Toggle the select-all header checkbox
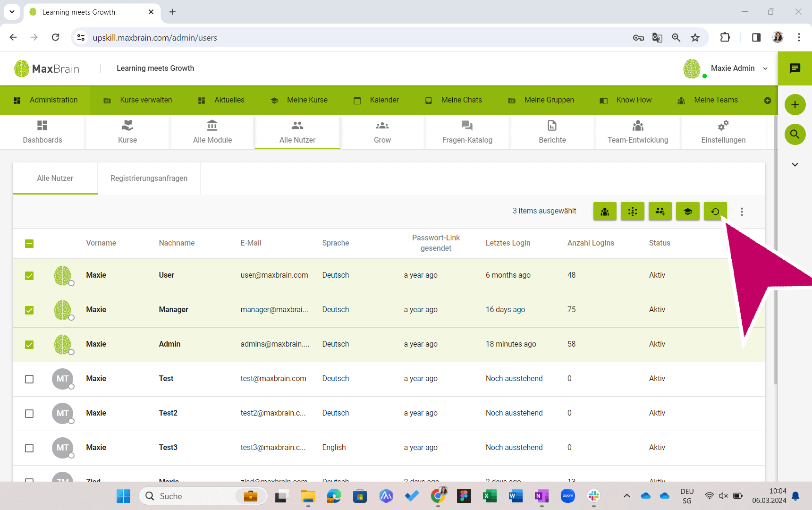This screenshot has width=812, height=510. click(x=29, y=244)
